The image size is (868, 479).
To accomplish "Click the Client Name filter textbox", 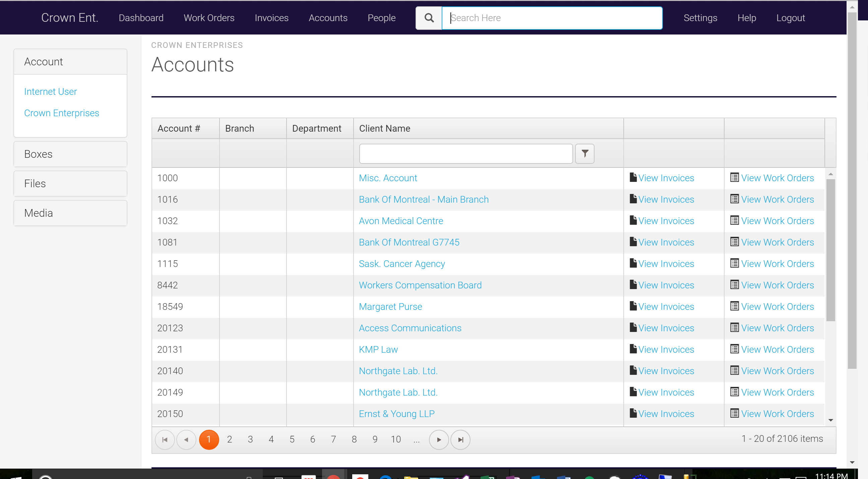I will click(466, 154).
